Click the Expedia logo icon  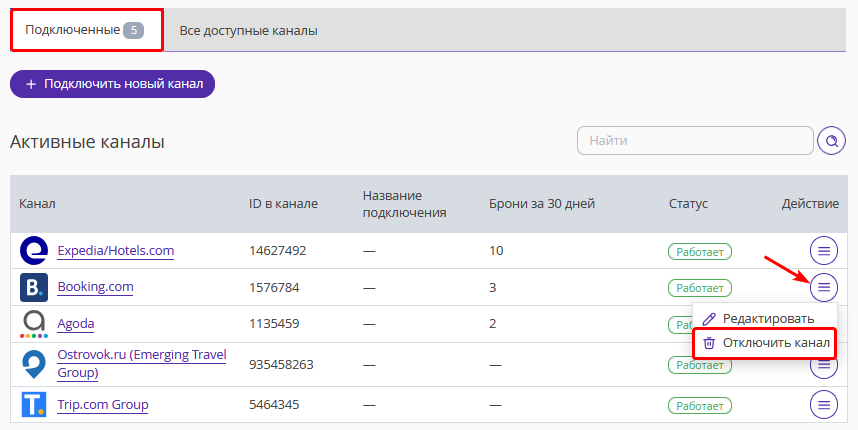click(x=33, y=251)
